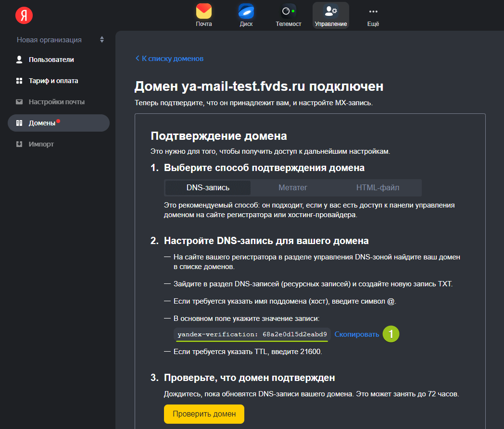Click the Домены sidebar icon
Screen dimensions: 504x429
click(19, 123)
